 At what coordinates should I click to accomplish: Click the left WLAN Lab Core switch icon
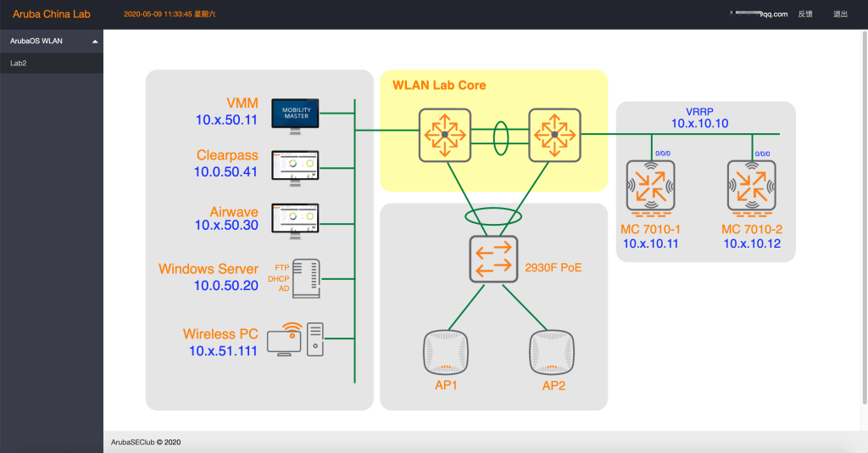(445, 135)
